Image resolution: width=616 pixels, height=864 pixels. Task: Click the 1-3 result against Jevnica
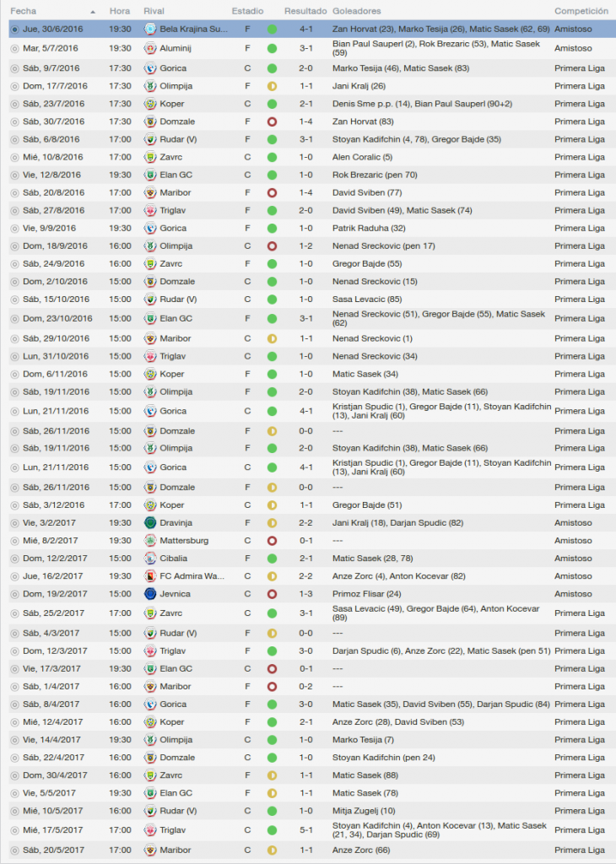pos(305,594)
